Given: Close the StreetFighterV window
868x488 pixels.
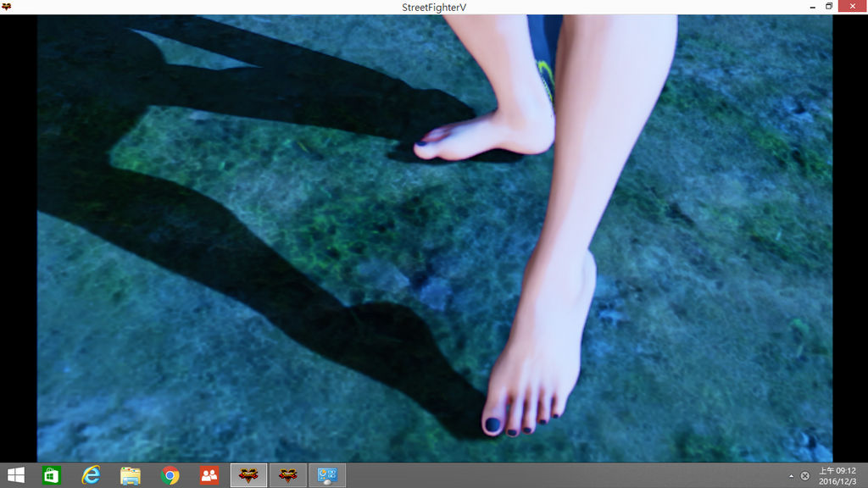Looking at the screenshot, I should coord(853,6).
